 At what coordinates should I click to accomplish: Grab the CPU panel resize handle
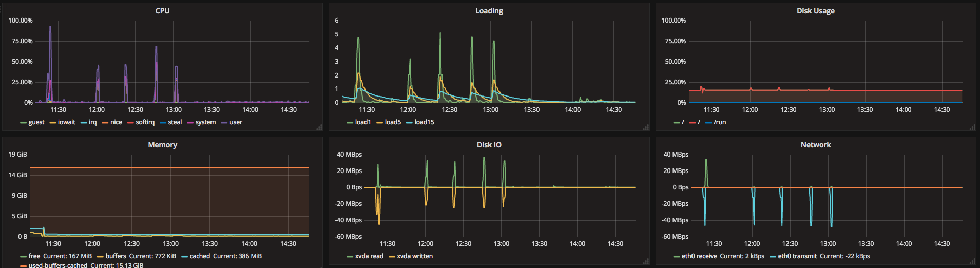coord(319,127)
